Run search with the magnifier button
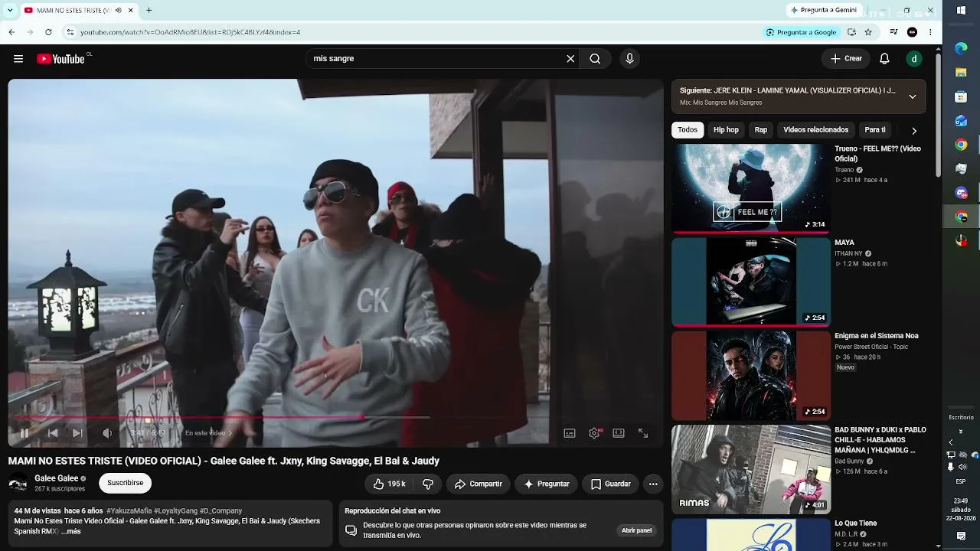 (x=595, y=59)
